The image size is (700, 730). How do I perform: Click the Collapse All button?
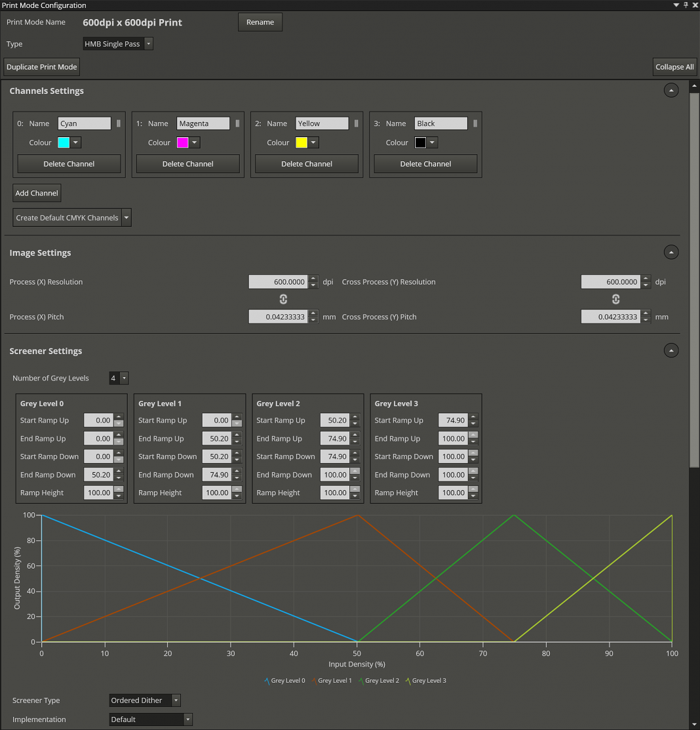[x=674, y=66]
